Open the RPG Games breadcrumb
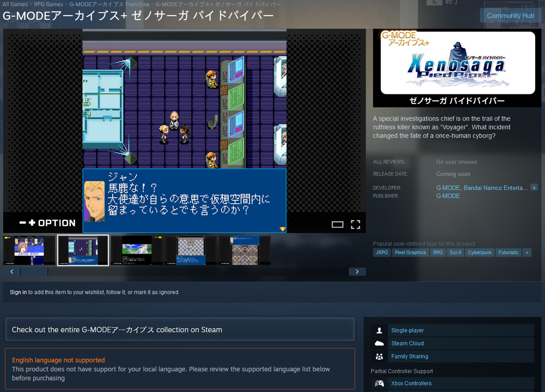Image resolution: width=545 pixels, height=392 pixels. pos(48,4)
